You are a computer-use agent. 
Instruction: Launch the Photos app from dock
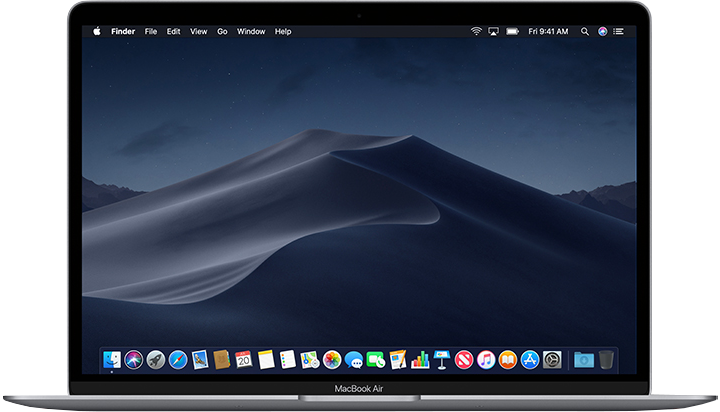(x=332, y=359)
